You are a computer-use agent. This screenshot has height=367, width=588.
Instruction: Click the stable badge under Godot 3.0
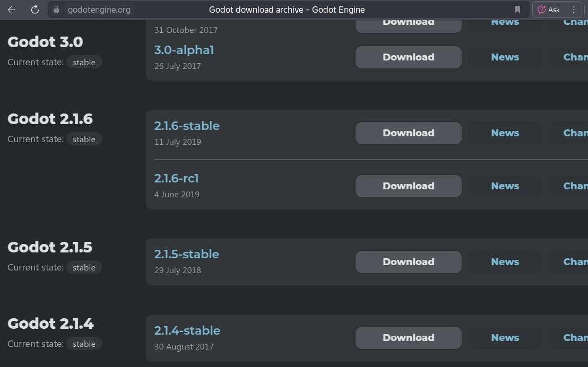[x=84, y=62]
